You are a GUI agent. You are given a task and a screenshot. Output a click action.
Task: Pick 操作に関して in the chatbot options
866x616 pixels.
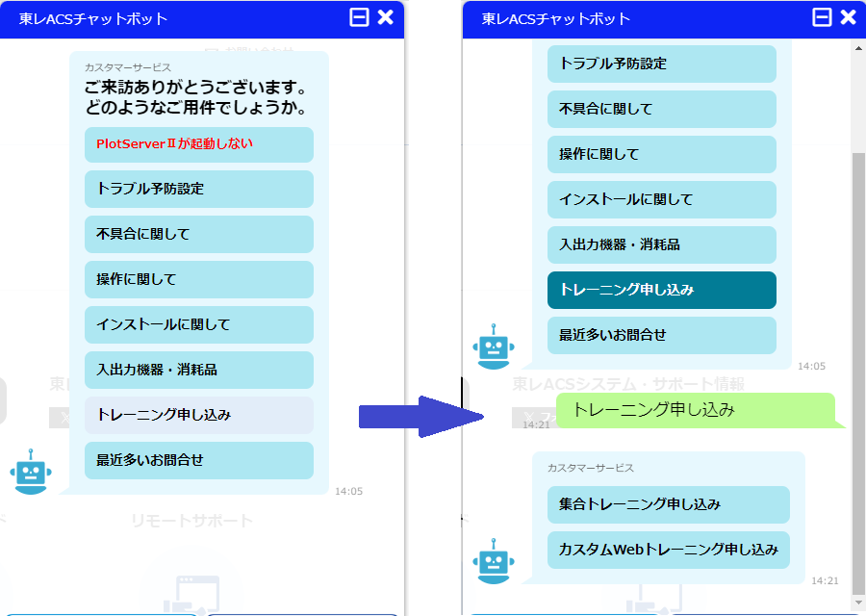point(198,279)
